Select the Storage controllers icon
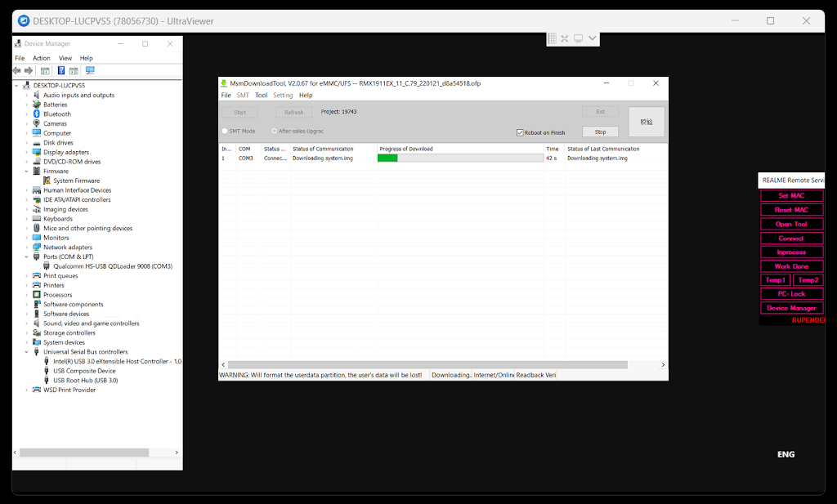837x504 pixels. point(36,332)
